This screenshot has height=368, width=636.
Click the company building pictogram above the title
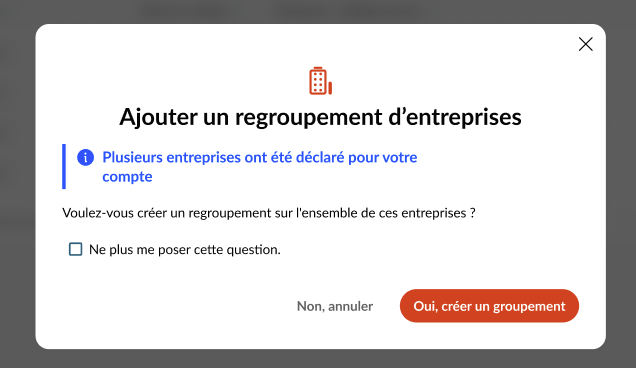[320, 81]
